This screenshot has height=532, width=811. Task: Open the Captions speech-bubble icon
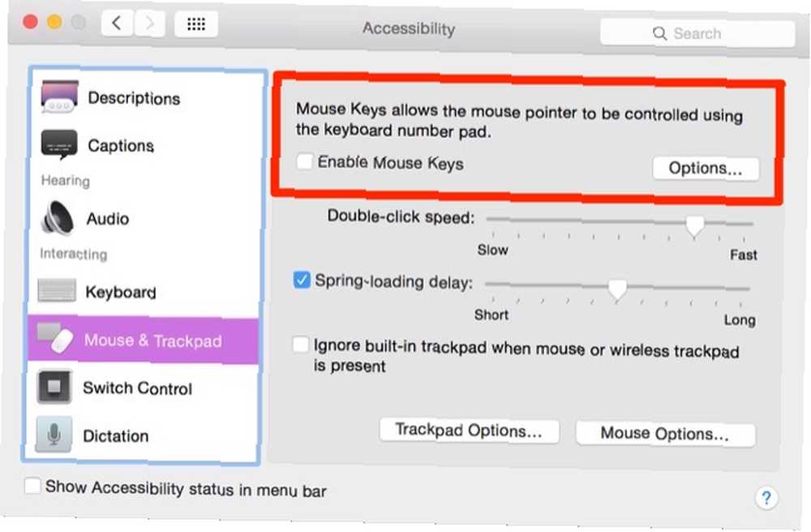pyautogui.click(x=59, y=144)
